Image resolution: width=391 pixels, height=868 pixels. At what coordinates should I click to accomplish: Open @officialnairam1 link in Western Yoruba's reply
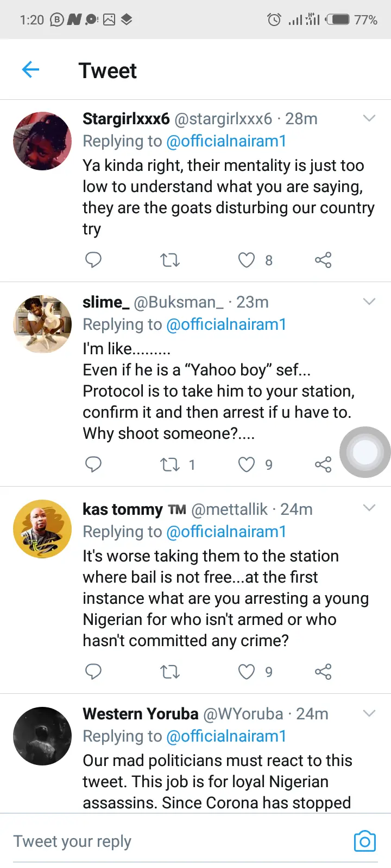pos(226,736)
